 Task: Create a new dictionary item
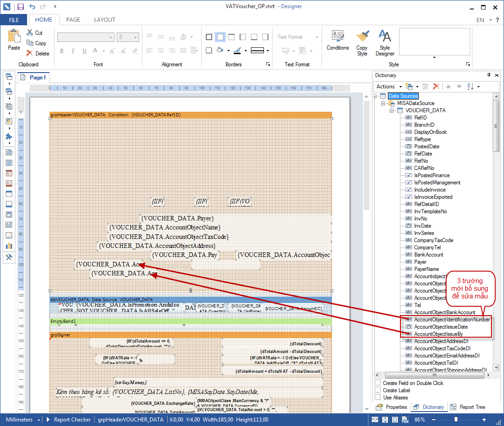point(409,87)
